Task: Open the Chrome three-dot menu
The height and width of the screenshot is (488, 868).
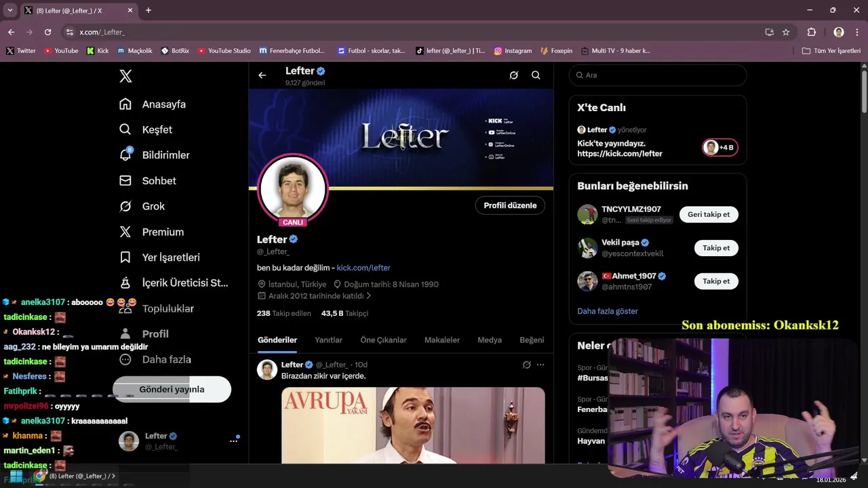Action: 858,32
